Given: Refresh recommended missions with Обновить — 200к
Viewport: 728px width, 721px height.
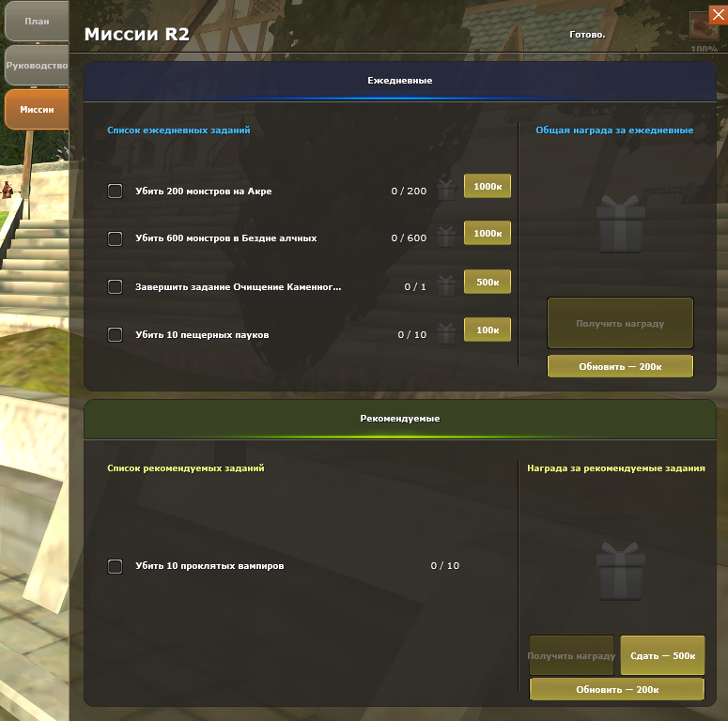Looking at the screenshot, I should (x=617, y=689).
